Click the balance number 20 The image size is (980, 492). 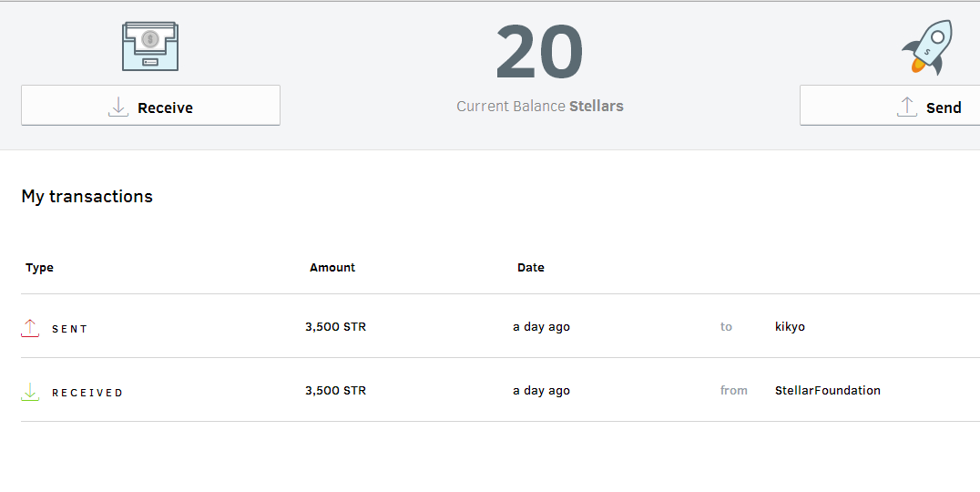539,53
